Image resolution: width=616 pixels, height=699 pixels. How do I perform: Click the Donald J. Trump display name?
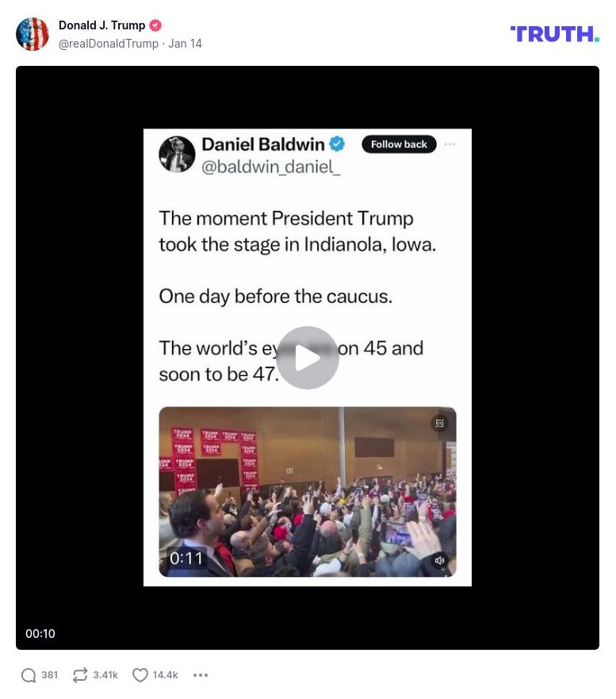tap(102, 25)
